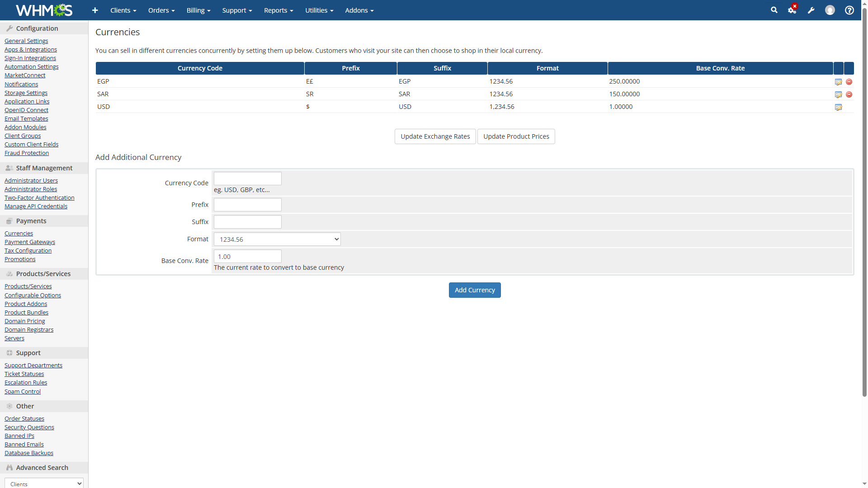The height and width of the screenshot is (488, 868).
Task: Delete the SAR currency row
Action: point(849,94)
